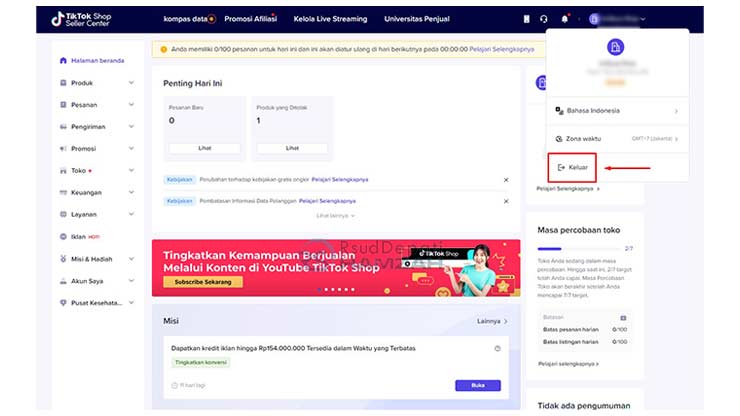This screenshot has width=740, height=416.
Task: Open Kelola Live Streaming tab
Action: click(x=330, y=19)
